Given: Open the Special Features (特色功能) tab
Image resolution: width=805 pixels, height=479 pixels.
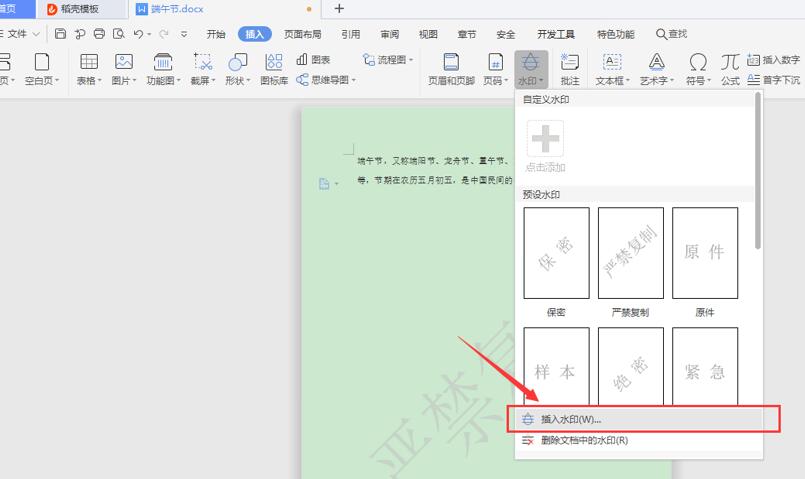Looking at the screenshot, I should coord(616,34).
